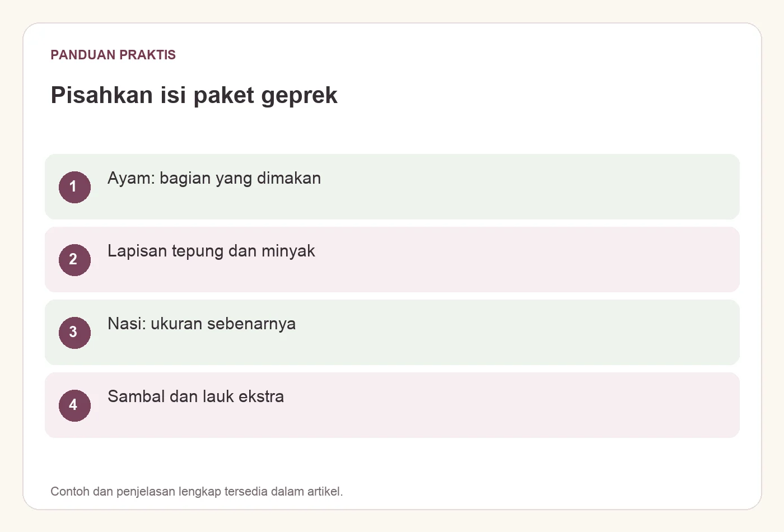Select "Sambal dan lauk ekstra" text
784x532 pixels.
point(195,396)
